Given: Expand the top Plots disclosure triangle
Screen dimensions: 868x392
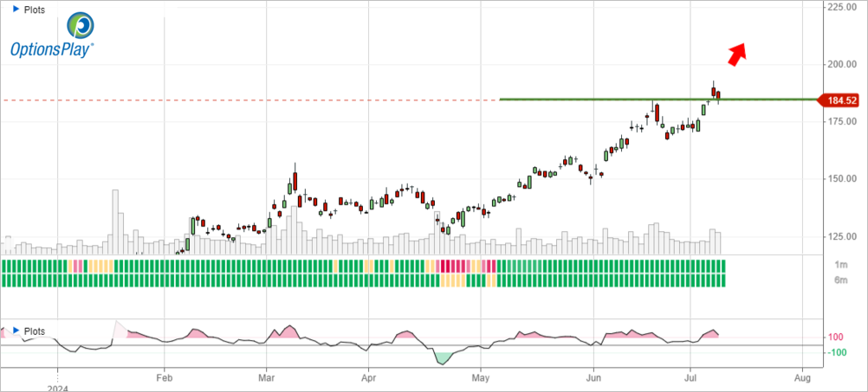Looking at the screenshot, I should pyautogui.click(x=16, y=10).
